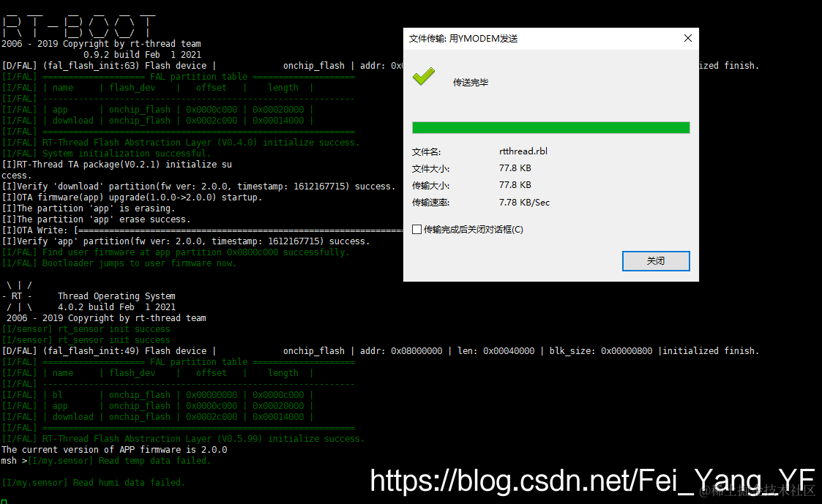822x504 pixels.
Task: Click the 关闭 button in the dialog
Action: coord(655,261)
